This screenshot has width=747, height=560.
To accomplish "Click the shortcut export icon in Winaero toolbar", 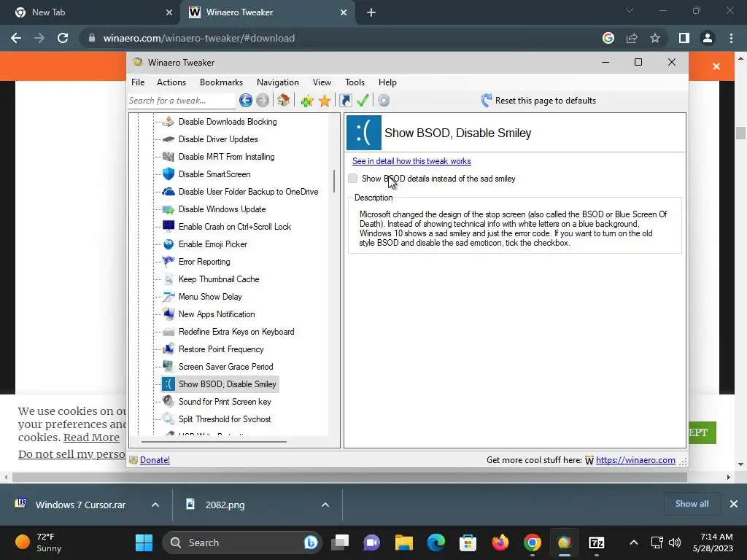I will click(x=345, y=101).
